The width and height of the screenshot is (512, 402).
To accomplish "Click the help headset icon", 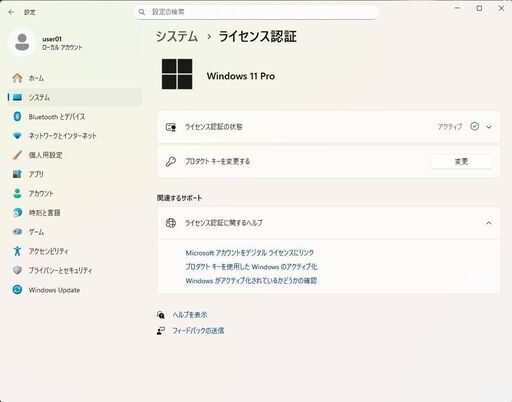I will [x=161, y=315].
